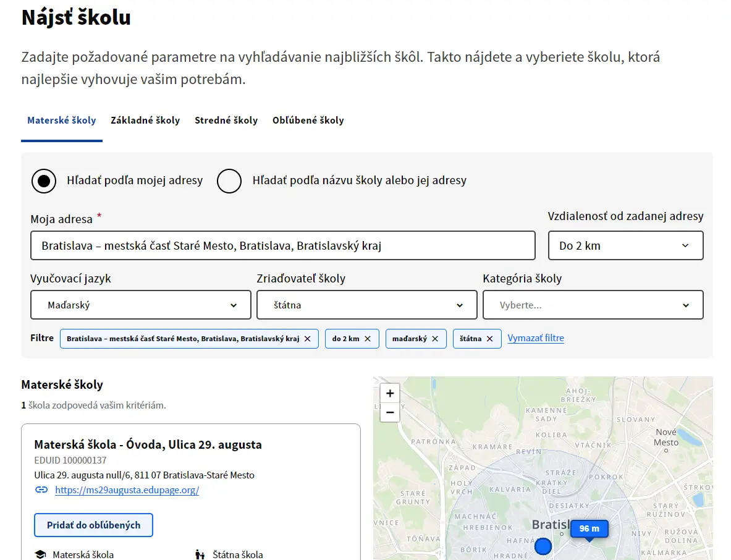Remove the 'do 2 km' filter chip
Viewport: 731px width, 560px height.
pyautogui.click(x=368, y=339)
